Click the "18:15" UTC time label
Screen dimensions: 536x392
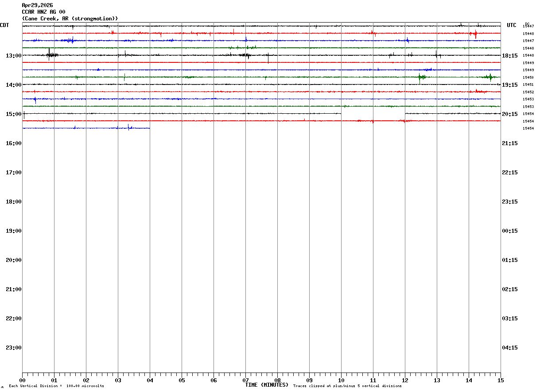tap(510, 55)
